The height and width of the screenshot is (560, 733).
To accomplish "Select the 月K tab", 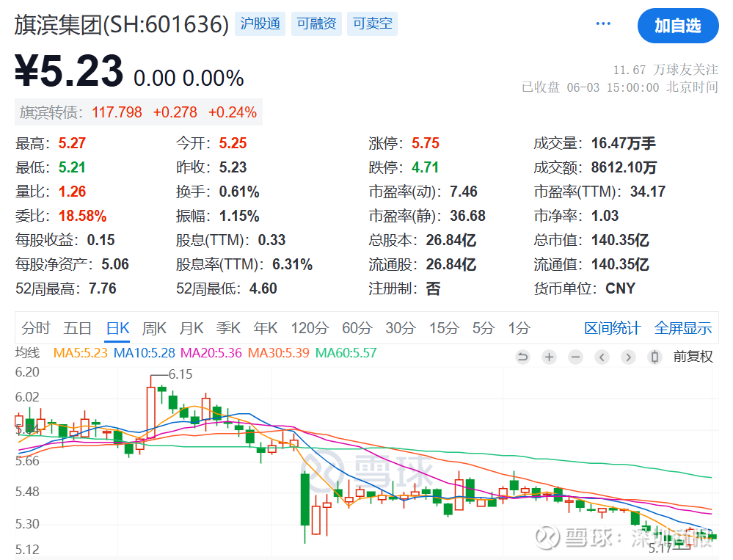I will (192, 328).
